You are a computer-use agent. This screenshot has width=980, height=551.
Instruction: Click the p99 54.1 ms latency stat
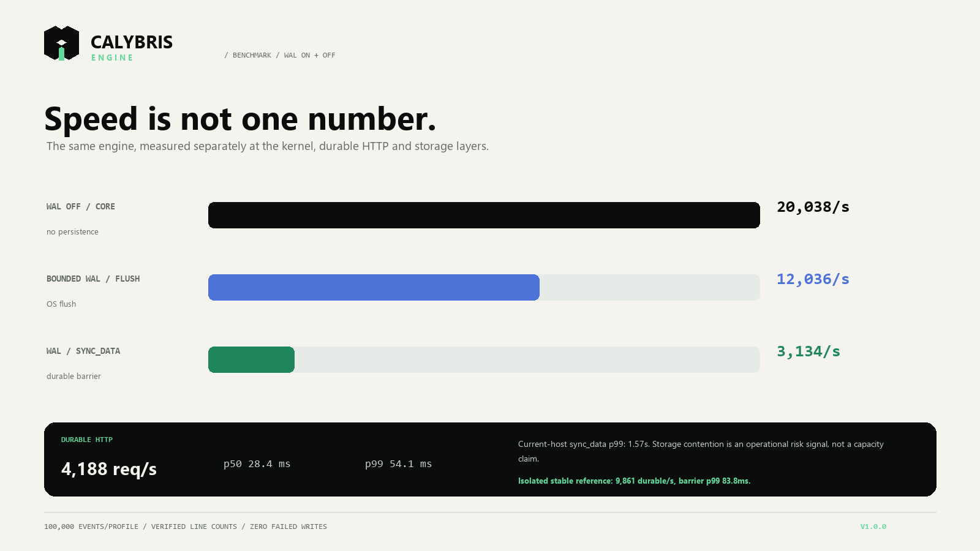coord(399,464)
